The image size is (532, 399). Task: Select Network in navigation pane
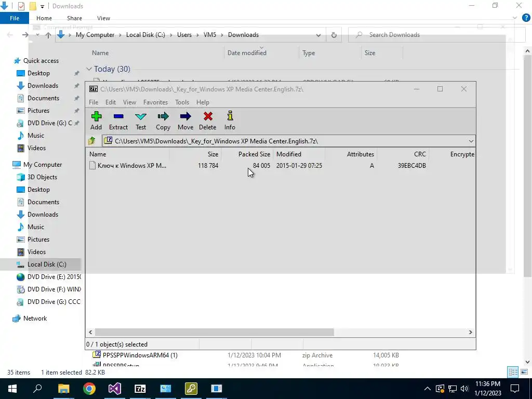[35, 318]
